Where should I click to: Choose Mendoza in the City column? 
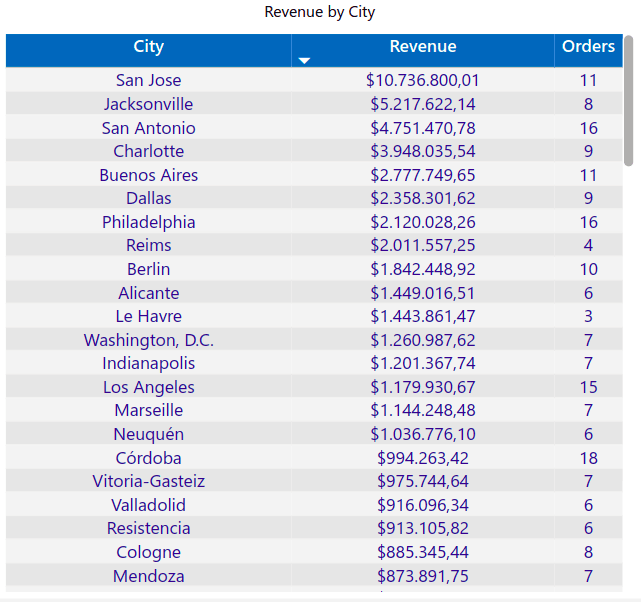[x=148, y=576]
